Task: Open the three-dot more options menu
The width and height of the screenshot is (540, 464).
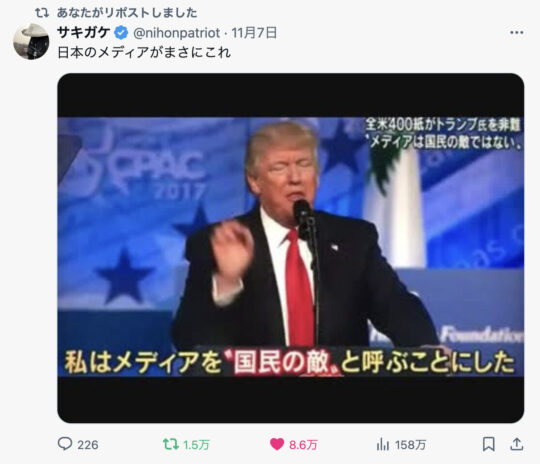Action: coord(517,33)
